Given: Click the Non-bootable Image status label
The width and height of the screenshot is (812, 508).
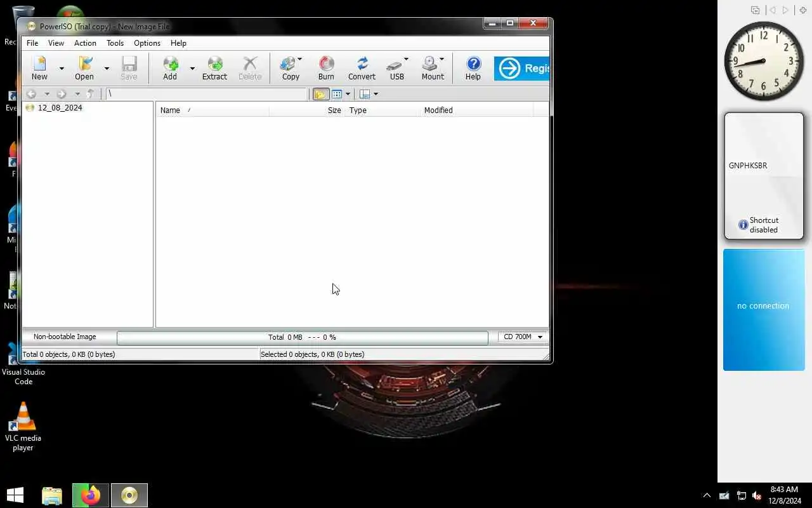Looking at the screenshot, I should (x=65, y=337).
